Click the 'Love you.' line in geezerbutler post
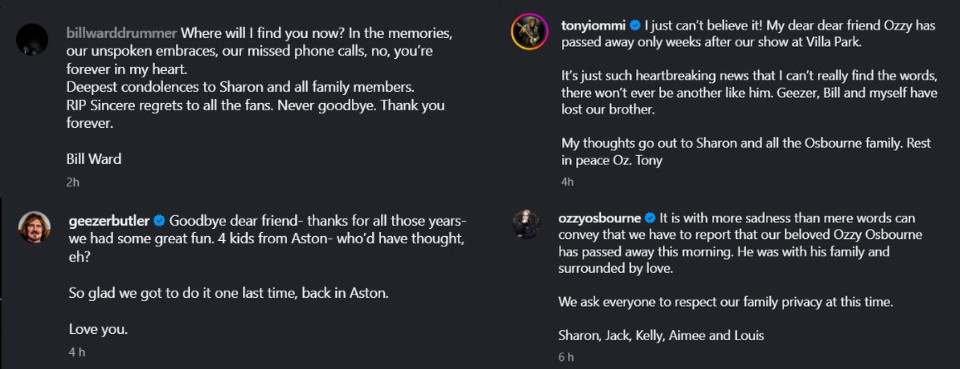 (x=98, y=329)
